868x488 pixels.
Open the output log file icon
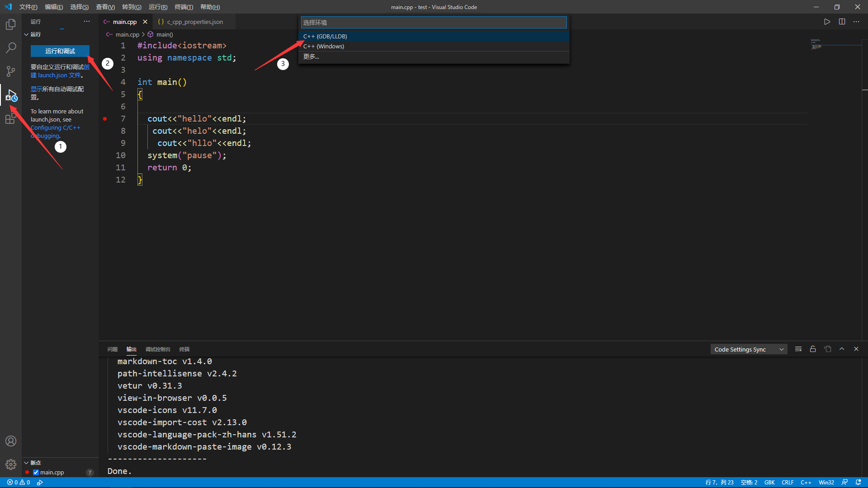pyautogui.click(x=828, y=349)
